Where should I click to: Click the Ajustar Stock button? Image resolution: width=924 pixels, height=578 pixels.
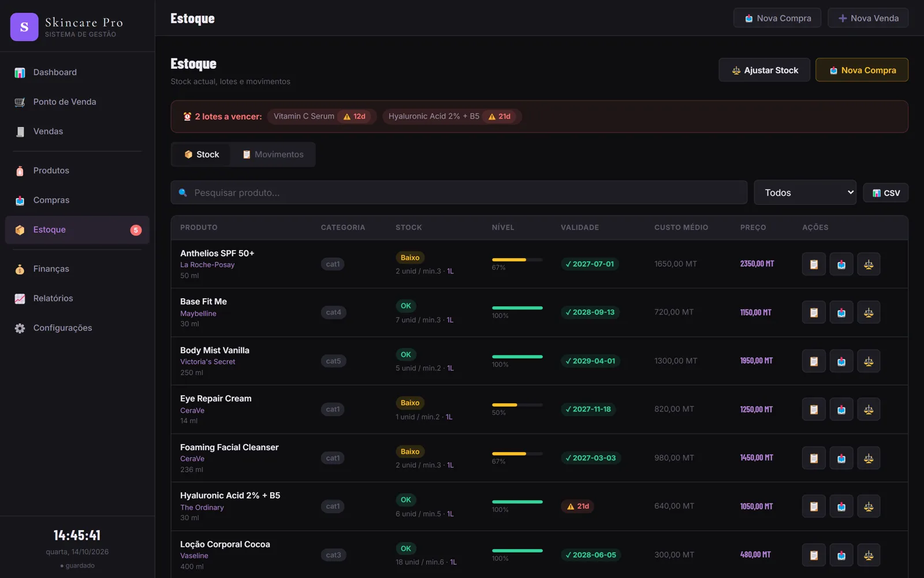(x=765, y=70)
